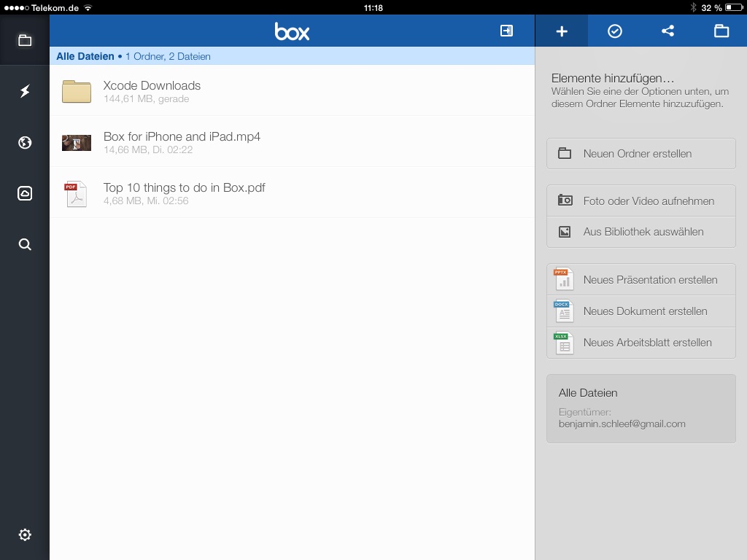The height and width of the screenshot is (560, 747).
Task: Open the lightning bolt updates section
Action: coord(25,91)
